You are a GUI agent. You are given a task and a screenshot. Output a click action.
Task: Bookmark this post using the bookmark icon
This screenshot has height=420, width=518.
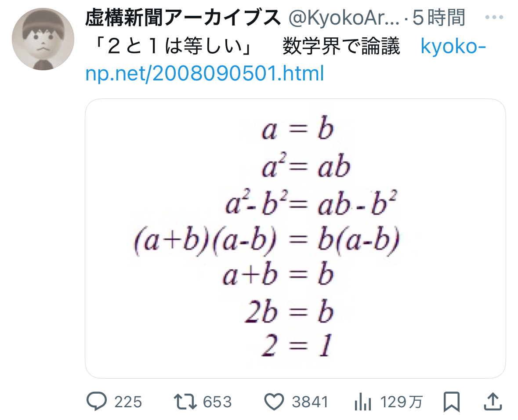[x=451, y=401]
